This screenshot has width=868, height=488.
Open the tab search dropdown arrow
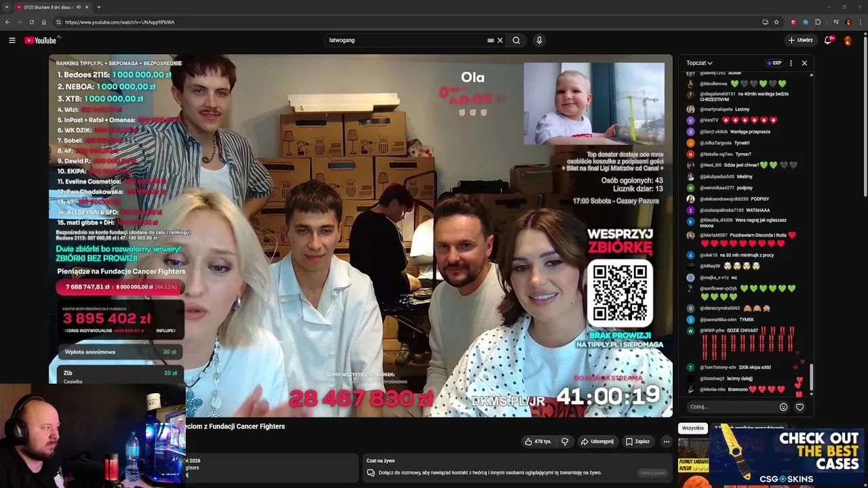coord(6,7)
